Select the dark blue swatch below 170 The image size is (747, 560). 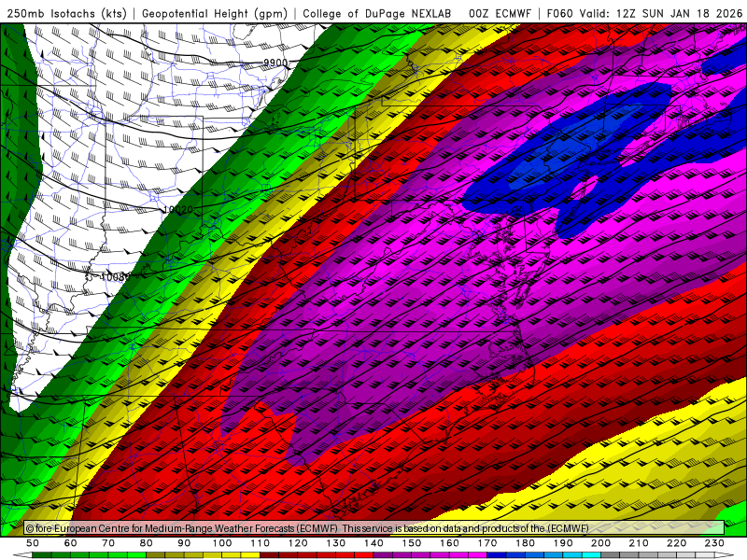pyautogui.click(x=497, y=554)
